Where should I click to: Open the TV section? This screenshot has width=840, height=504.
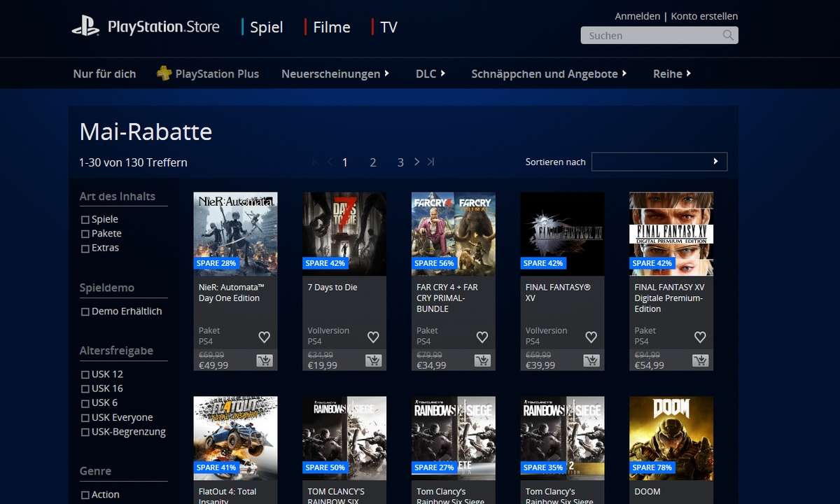(x=388, y=27)
